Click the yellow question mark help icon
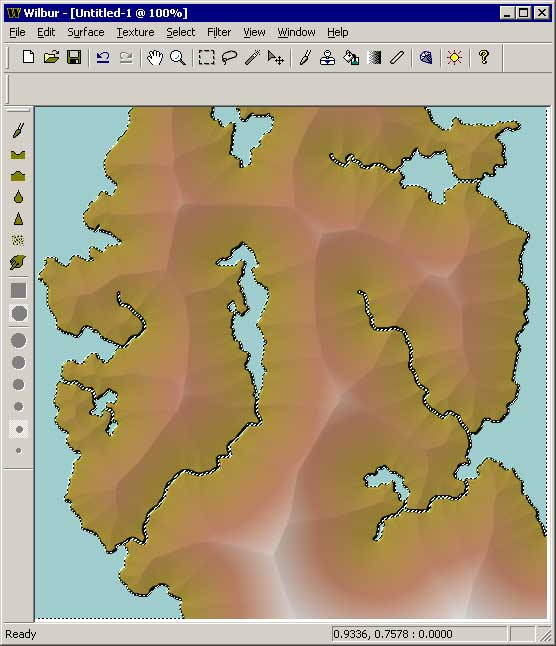556x646 pixels. [484, 57]
